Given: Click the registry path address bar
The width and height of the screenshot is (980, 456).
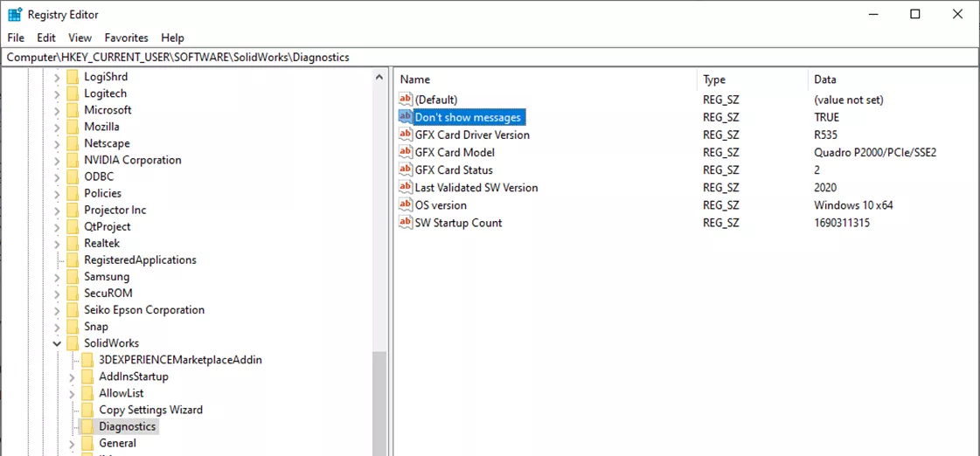Looking at the screenshot, I should [x=490, y=57].
